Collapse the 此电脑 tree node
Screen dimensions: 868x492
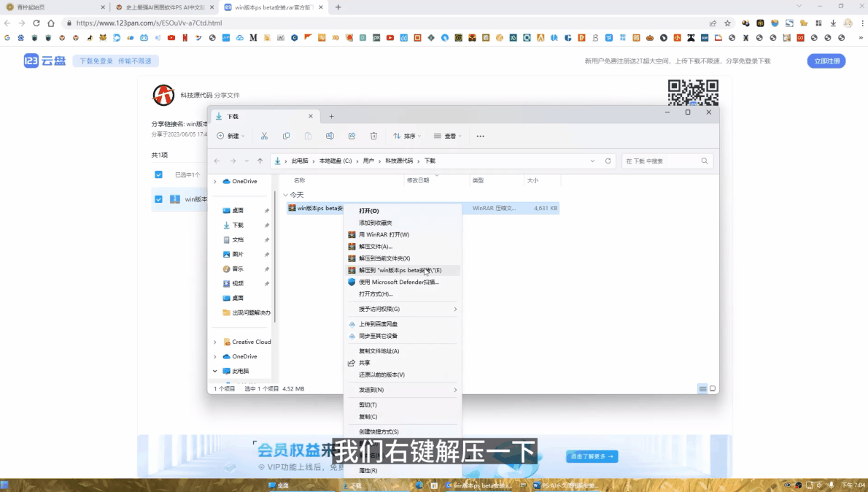(x=214, y=372)
